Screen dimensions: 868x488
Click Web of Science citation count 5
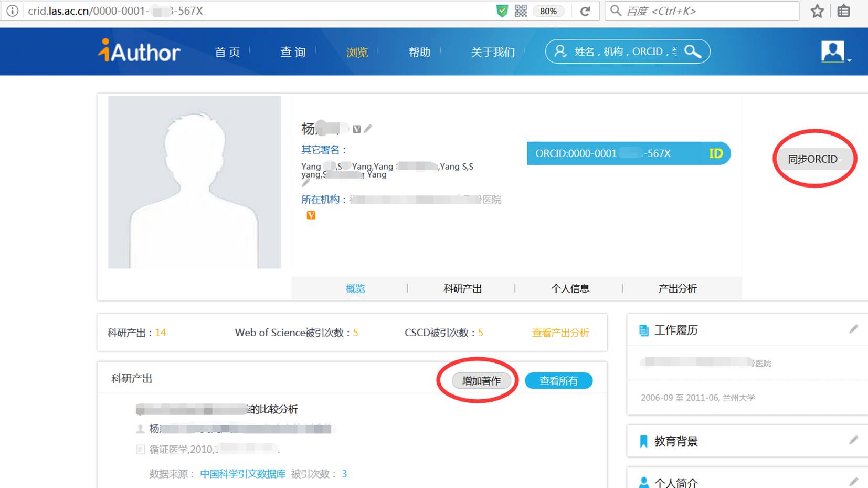(x=355, y=333)
